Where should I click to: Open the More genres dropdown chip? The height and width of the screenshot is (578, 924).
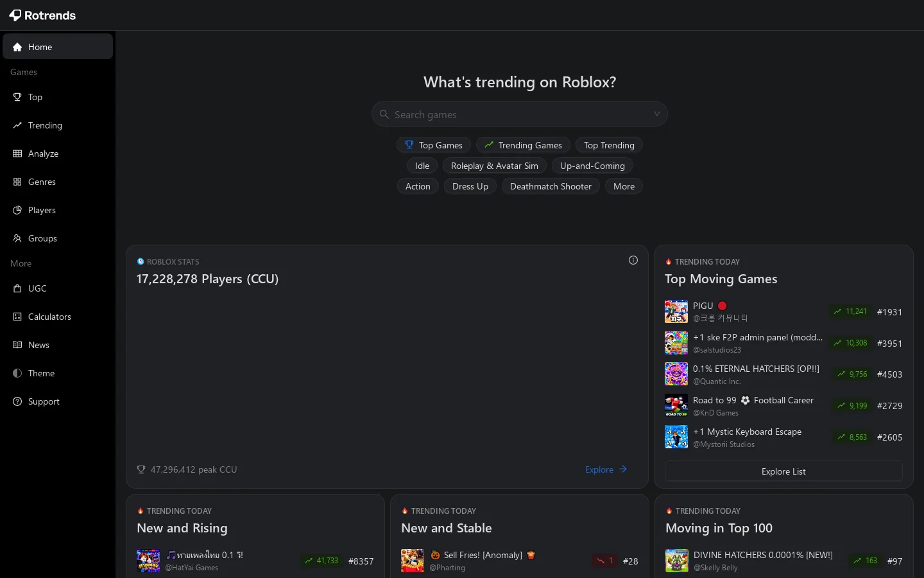point(624,186)
